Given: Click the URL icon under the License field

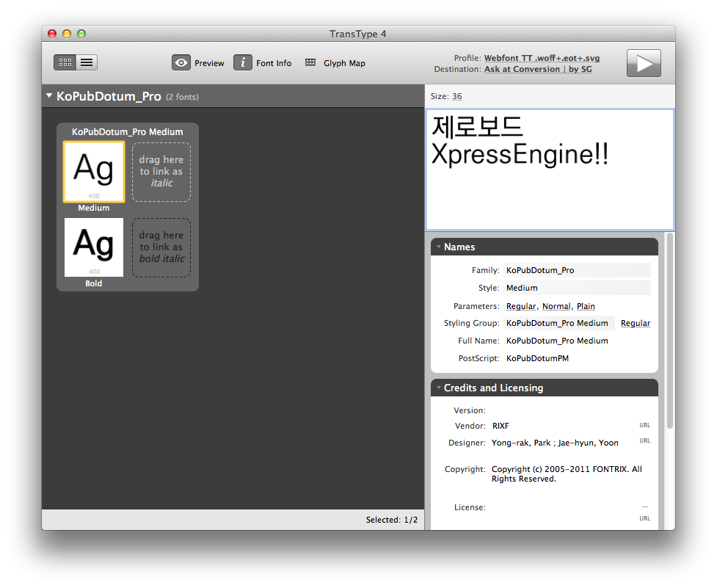Looking at the screenshot, I should [x=644, y=518].
